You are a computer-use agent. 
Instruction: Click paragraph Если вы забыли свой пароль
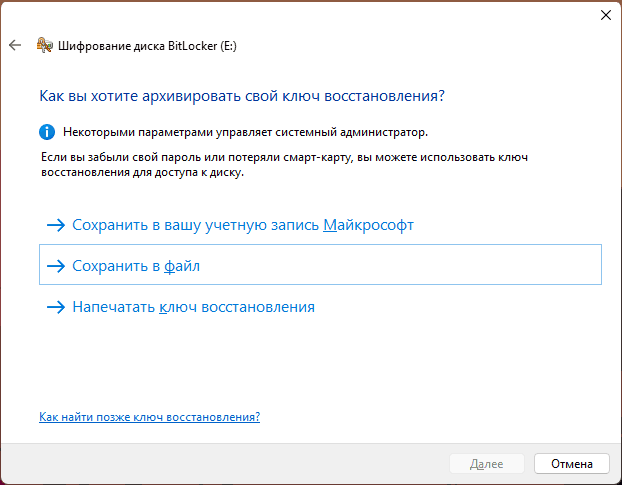(284, 165)
